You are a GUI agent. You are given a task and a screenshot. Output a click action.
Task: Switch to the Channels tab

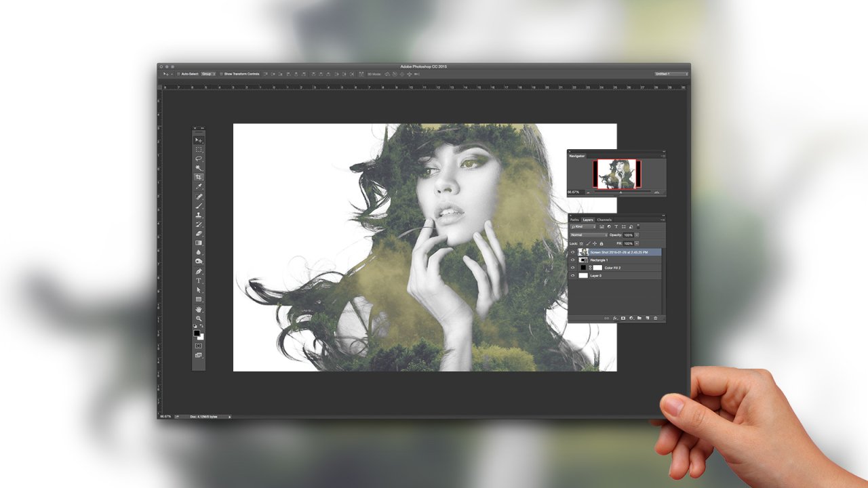(x=604, y=220)
